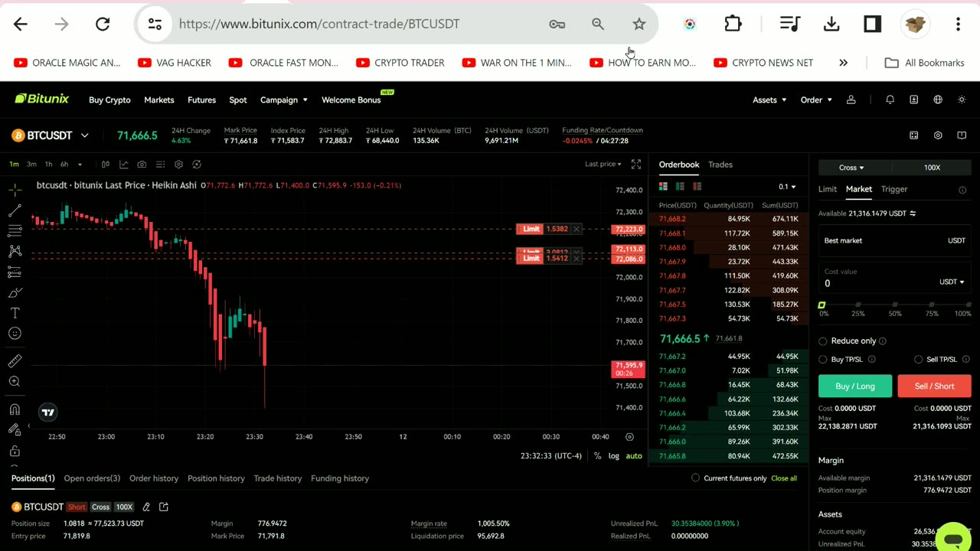The width and height of the screenshot is (980, 551).
Task: Open the Assets dropdown
Action: tap(769, 99)
